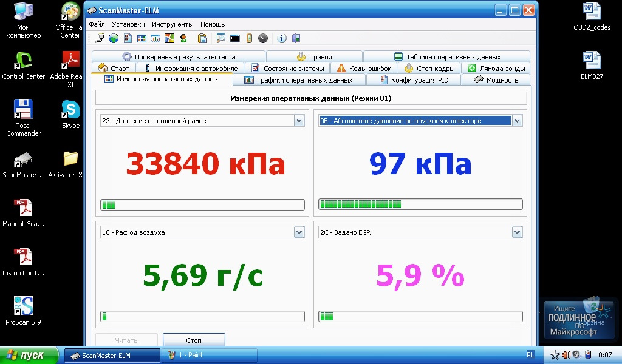The width and height of the screenshot is (622, 364).
Task: Click the fuel rail pressure progress bar
Action: click(x=203, y=205)
